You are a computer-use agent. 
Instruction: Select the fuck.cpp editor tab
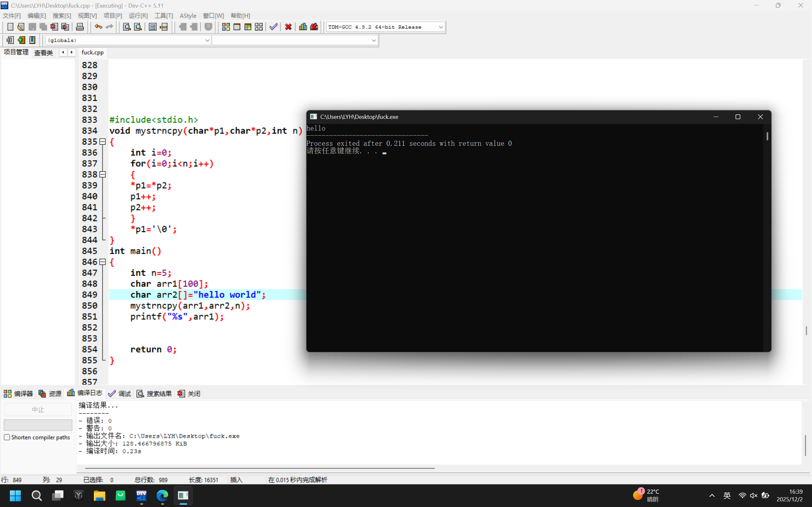pyautogui.click(x=93, y=52)
